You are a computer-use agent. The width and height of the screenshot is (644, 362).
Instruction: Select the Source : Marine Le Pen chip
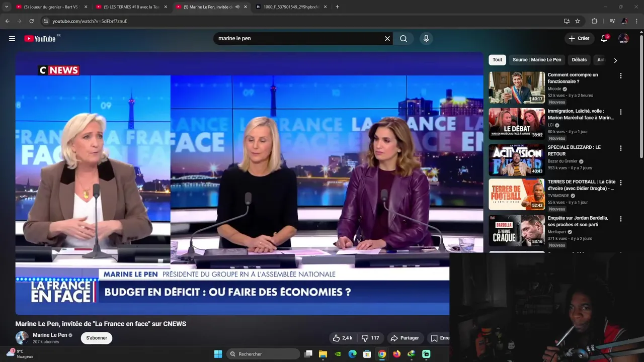tap(537, 60)
